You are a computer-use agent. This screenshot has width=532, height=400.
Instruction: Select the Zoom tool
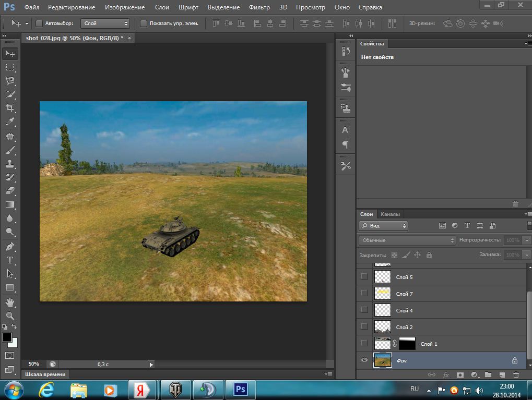click(x=10, y=316)
